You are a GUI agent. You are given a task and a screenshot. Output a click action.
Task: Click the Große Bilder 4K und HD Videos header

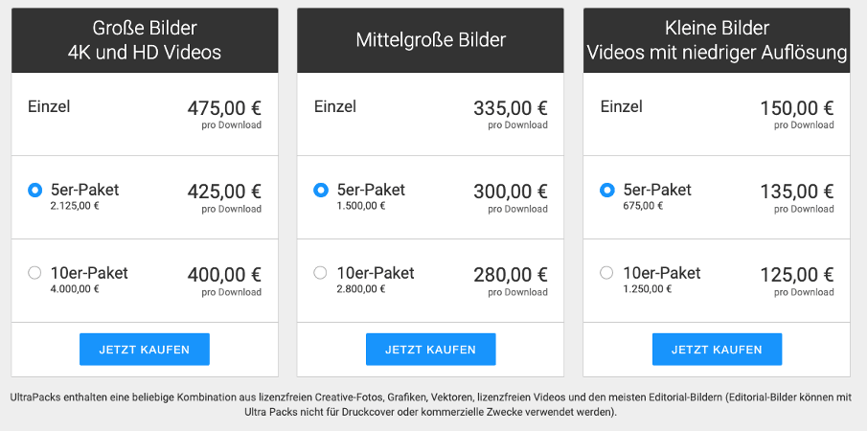point(145,40)
